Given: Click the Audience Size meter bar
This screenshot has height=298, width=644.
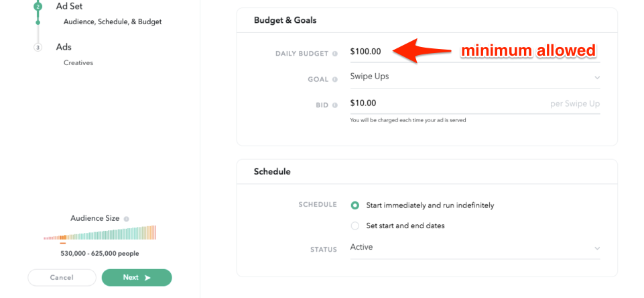Looking at the screenshot, I should [100, 234].
